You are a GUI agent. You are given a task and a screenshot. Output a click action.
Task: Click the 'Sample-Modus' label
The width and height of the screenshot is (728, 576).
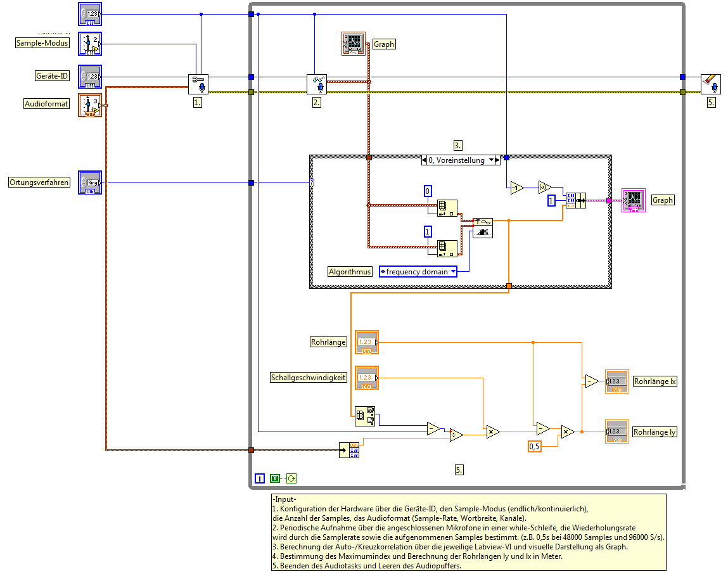(x=42, y=42)
